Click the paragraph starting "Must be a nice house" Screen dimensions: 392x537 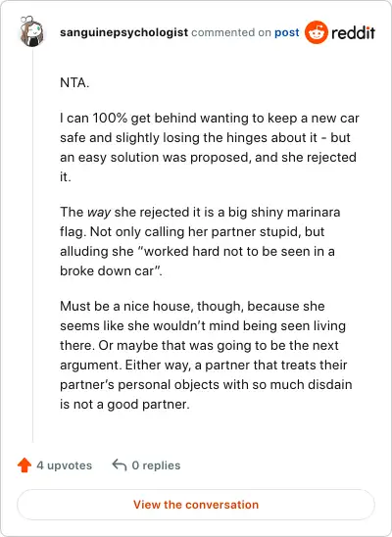pyautogui.click(x=206, y=355)
